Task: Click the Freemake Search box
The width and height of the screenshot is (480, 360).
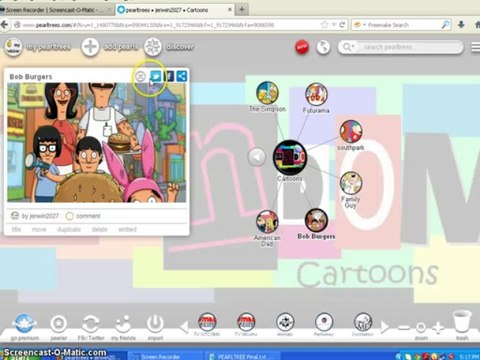Action: coord(401,25)
